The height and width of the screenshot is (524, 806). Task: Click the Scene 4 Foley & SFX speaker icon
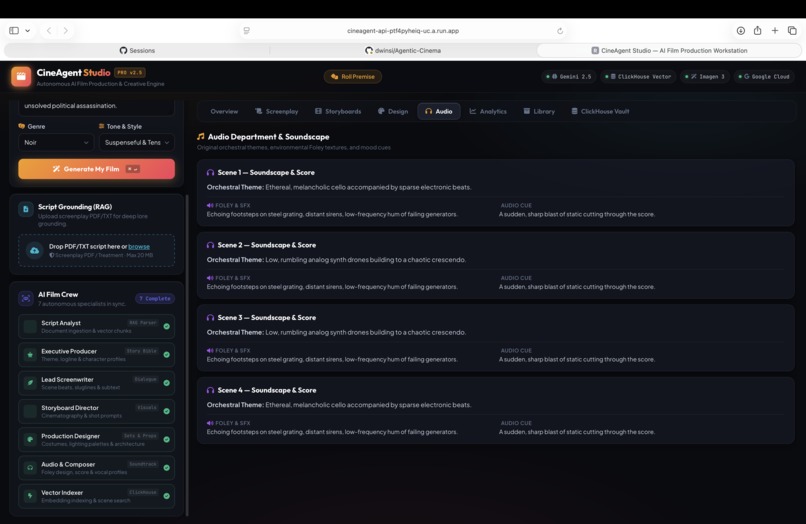tap(210, 423)
